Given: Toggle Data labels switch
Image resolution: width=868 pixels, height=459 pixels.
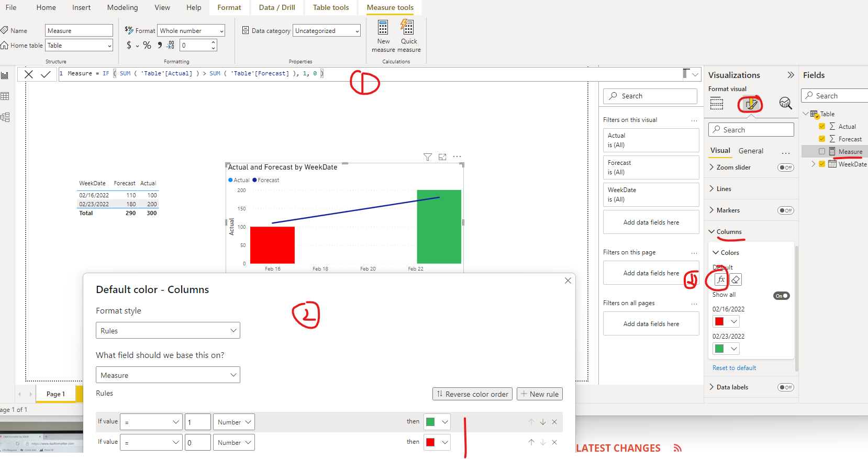Looking at the screenshot, I should click(786, 387).
